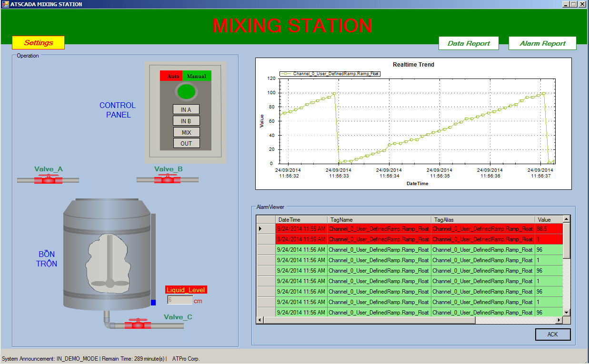Switch the control panel to Manual mode
Viewport: 589px width, 364px height.
click(196, 76)
